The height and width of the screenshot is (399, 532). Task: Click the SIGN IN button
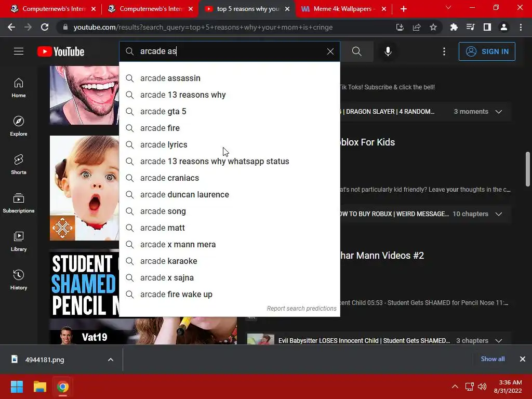[487, 51]
